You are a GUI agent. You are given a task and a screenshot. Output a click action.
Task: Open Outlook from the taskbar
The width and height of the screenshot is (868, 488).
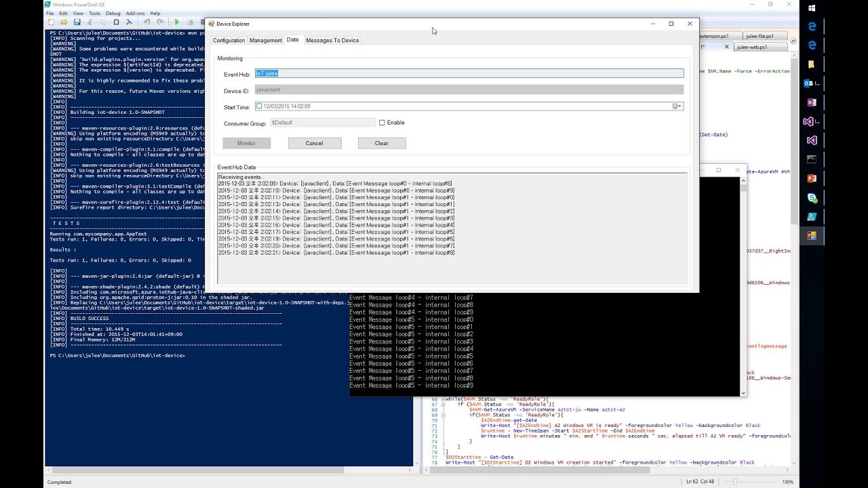[811, 83]
